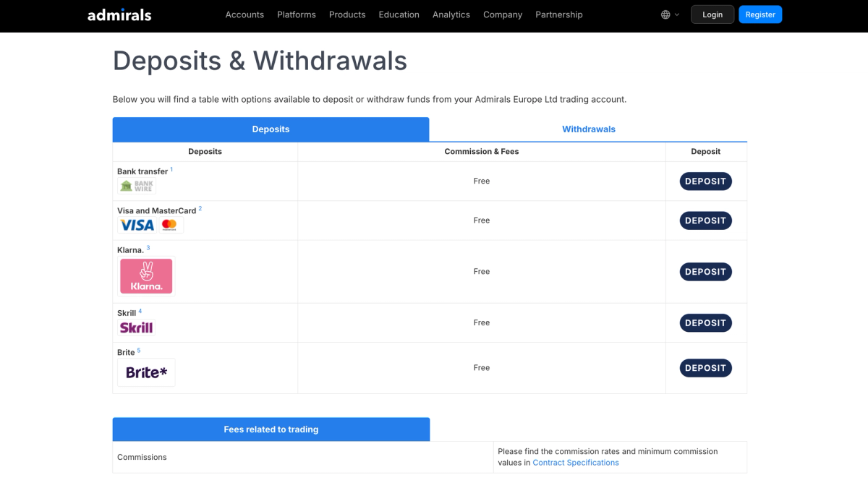This screenshot has height=488, width=868.
Task: Open the Partnership menu
Action: [559, 14]
